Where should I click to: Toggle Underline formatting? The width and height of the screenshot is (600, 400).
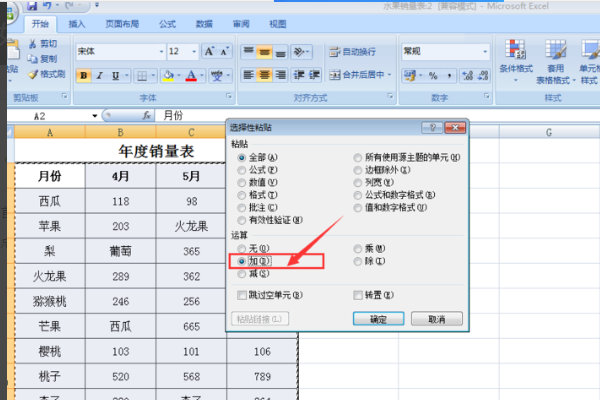pos(115,76)
